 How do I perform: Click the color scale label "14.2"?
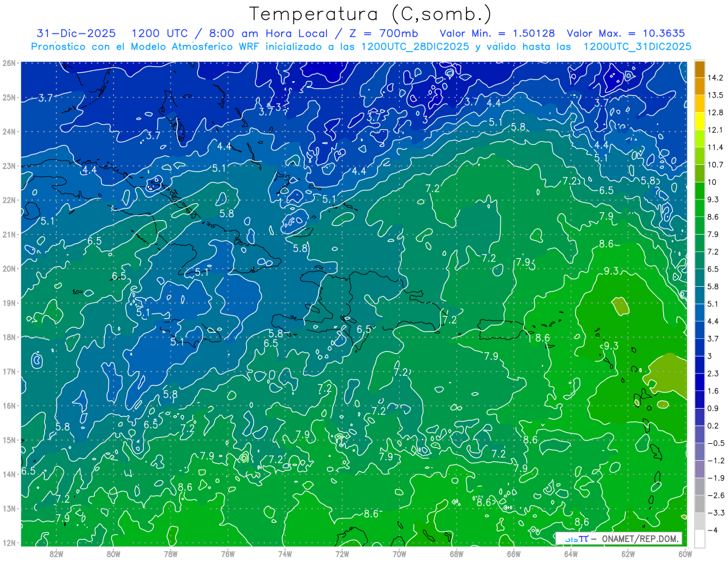(x=715, y=78)
